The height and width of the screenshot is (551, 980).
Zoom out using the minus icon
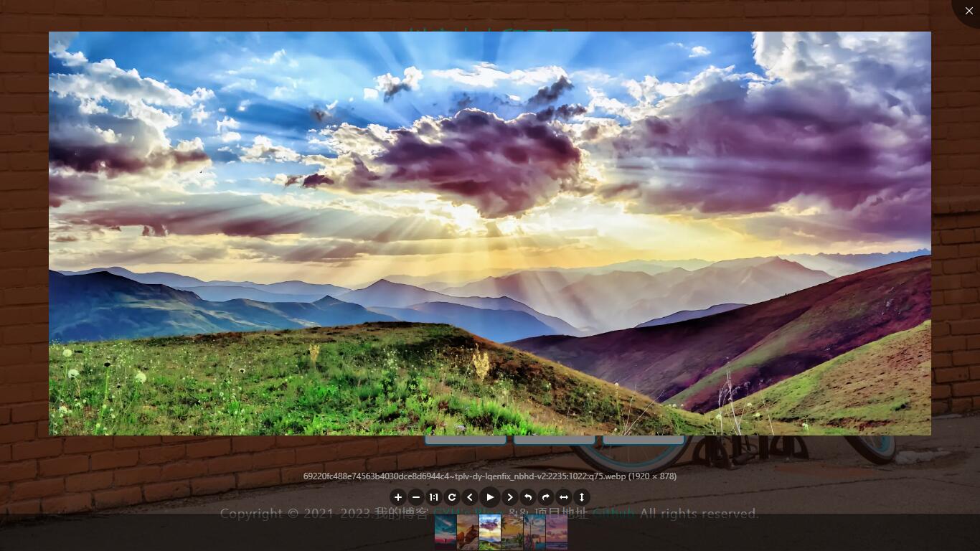tap(416, 497)
